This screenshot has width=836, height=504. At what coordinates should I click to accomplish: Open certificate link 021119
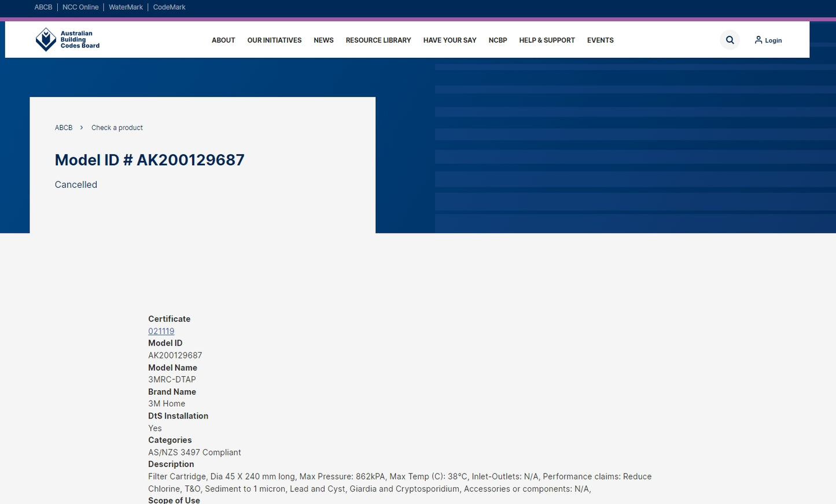point(161,331)
